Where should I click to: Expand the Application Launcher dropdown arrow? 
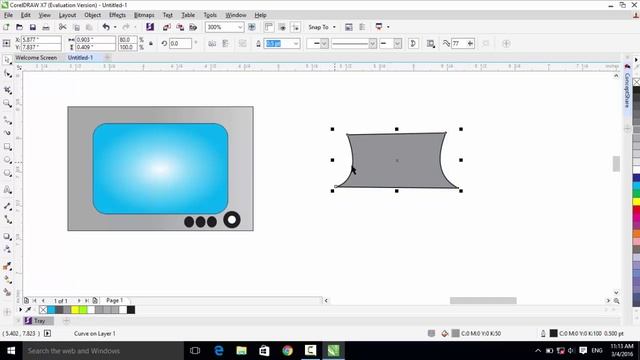388,27
